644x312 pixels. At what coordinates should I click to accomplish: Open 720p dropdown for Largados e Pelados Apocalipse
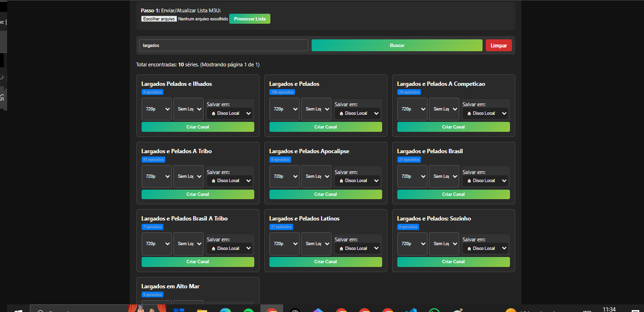[285, 176]
